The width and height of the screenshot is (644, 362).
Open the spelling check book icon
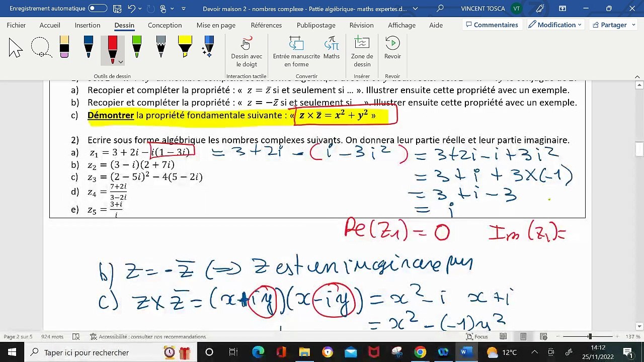point(76,337)
